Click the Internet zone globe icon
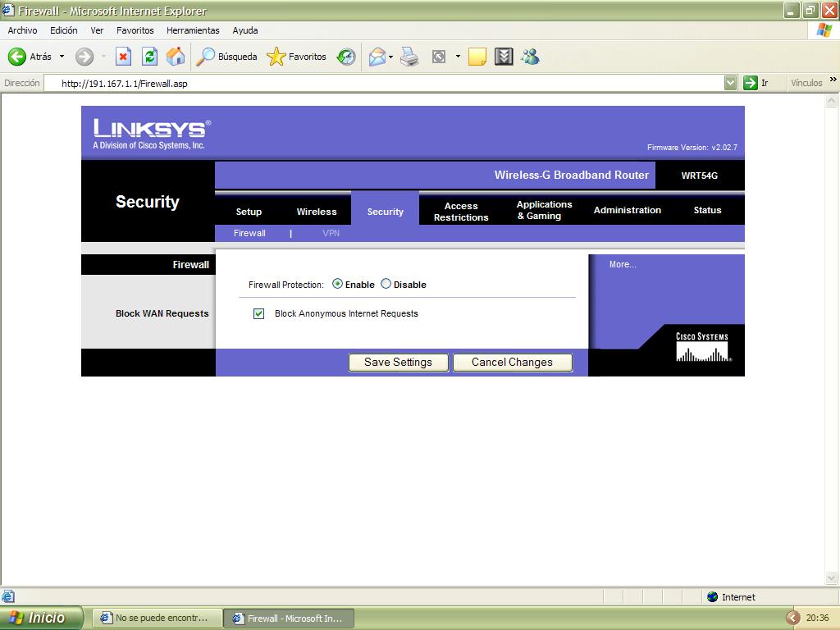The width and height of the screenshot is (840, 630). click(x=712, y=597)
